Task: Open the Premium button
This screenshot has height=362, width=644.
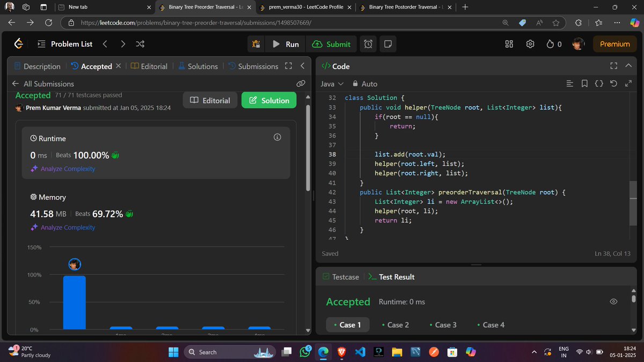Action: (x=614, y=44)
